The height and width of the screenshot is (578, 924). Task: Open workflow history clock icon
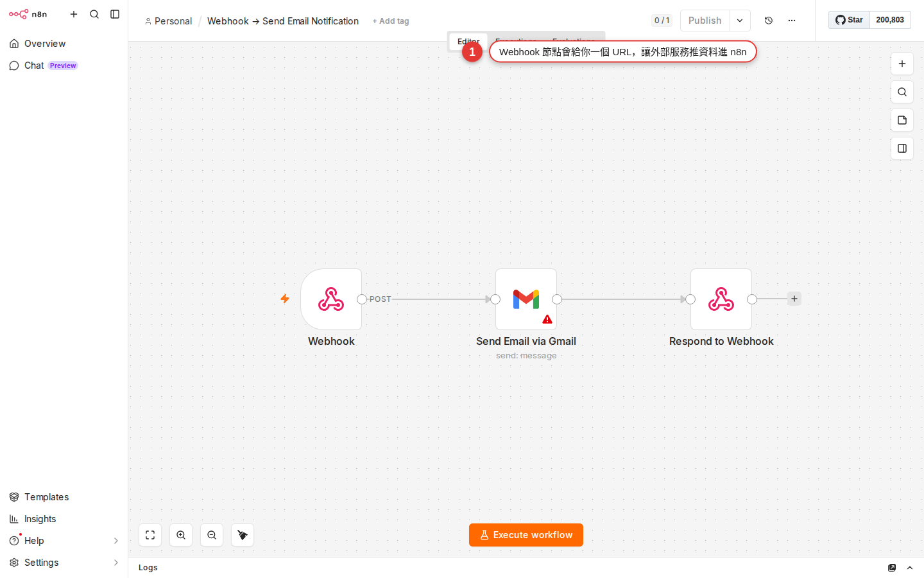tap(769, 21)
